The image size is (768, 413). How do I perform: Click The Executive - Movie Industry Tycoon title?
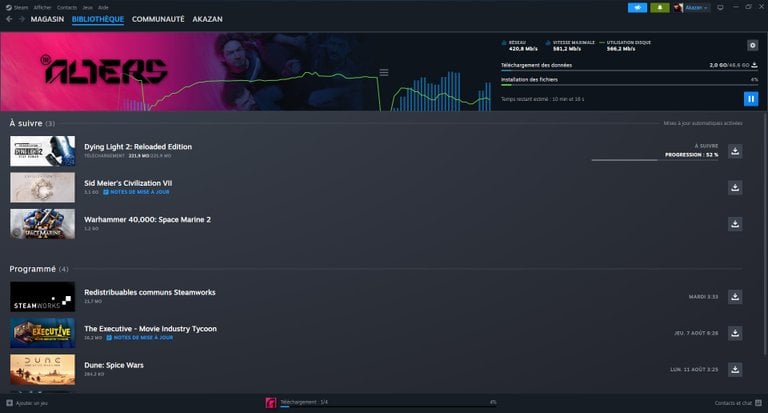[x=150, y=329]
